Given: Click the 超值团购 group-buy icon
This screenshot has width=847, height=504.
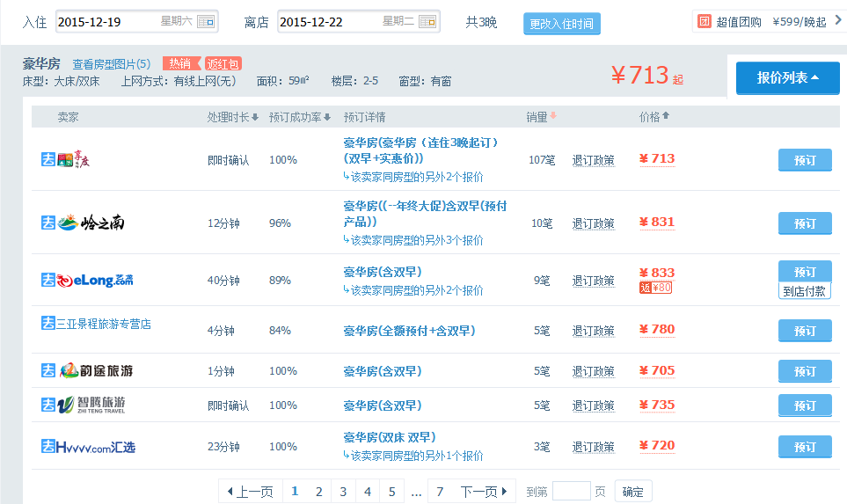Looking at the screenshot, I should [705, 22].
